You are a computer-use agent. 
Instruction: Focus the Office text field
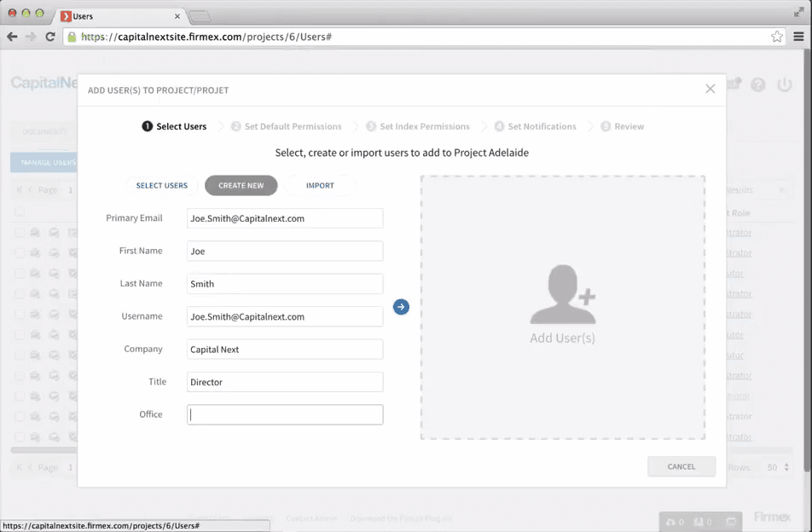[x=285, y=415]
